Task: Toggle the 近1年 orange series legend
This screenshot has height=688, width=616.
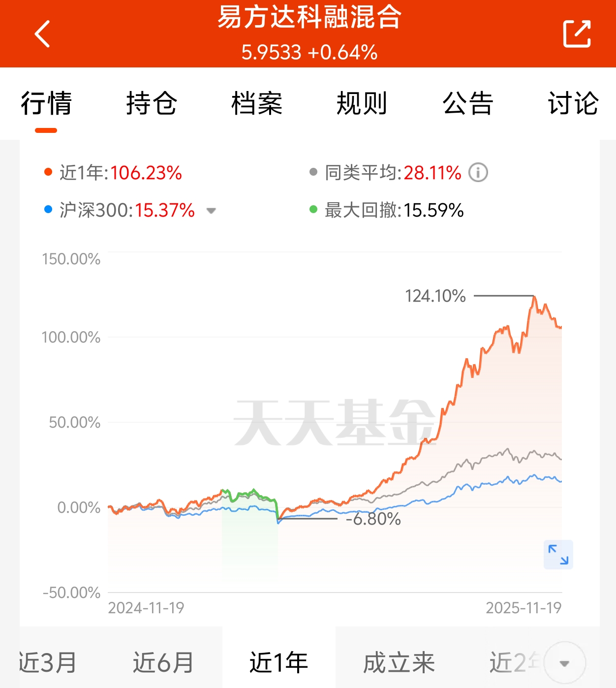Action: [x=113, y=173]
